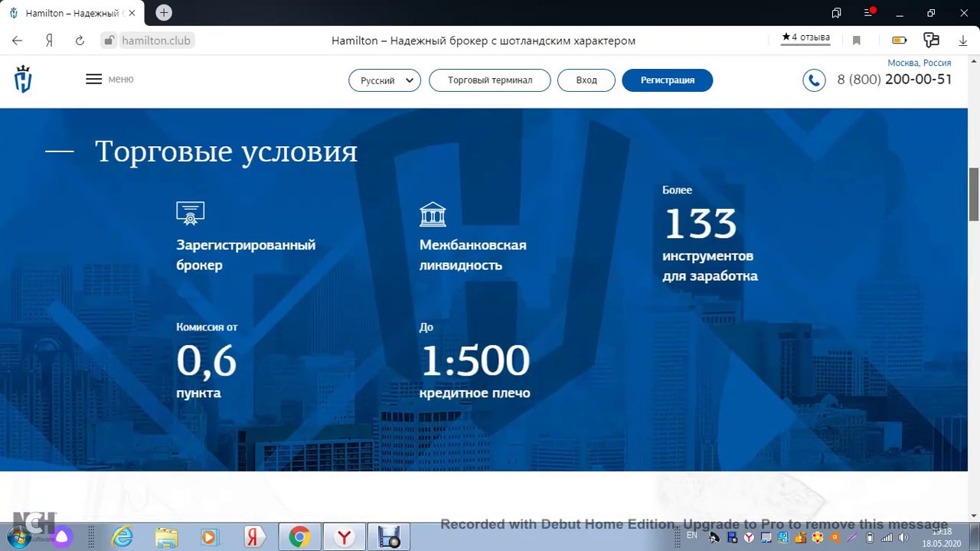This screenshot has height=551, width=980.
Task: Open Google Chrome from taskbar
Action: [299, 537]
